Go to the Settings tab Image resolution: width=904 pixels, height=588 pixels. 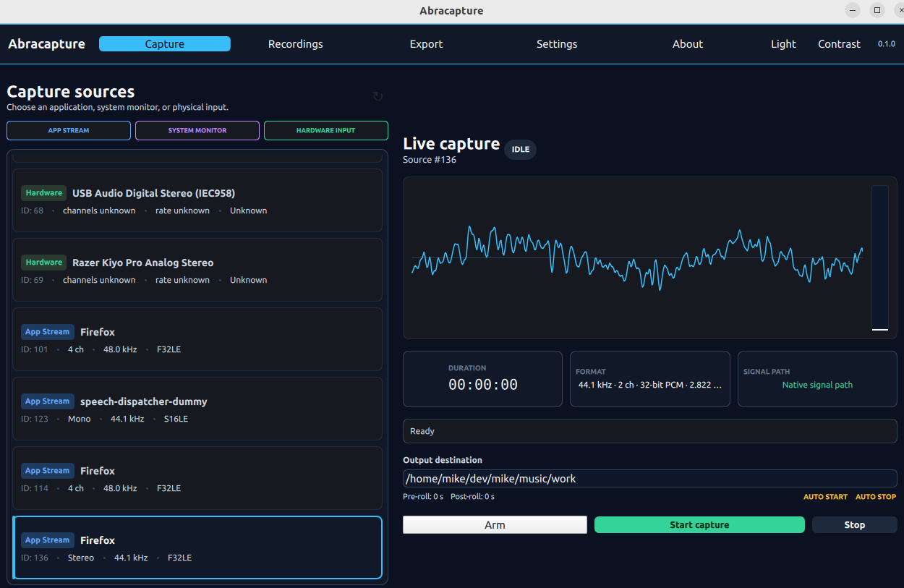pos(557,44)
